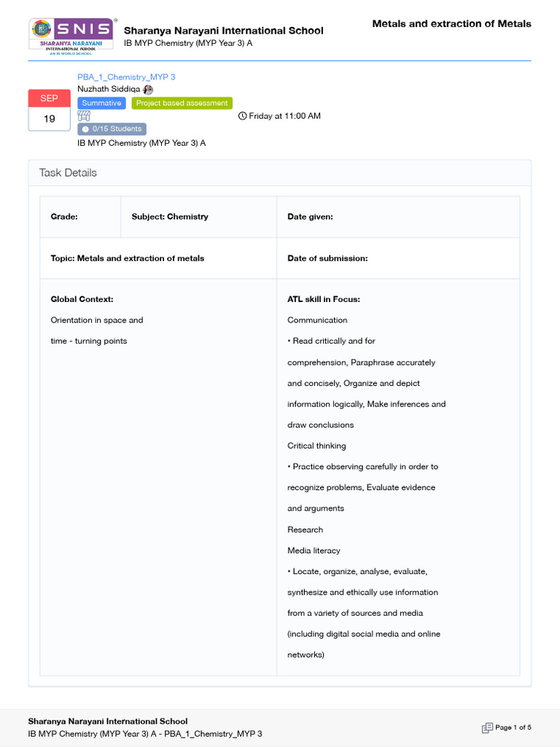Click Nuzhath Siddiqa's avatar picture
Image resolution: width=560 pixels, height=747 pixels.
pos(148,89)
